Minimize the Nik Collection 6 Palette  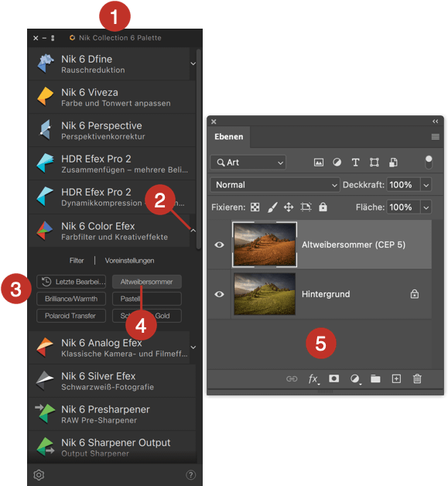[44, 38]
